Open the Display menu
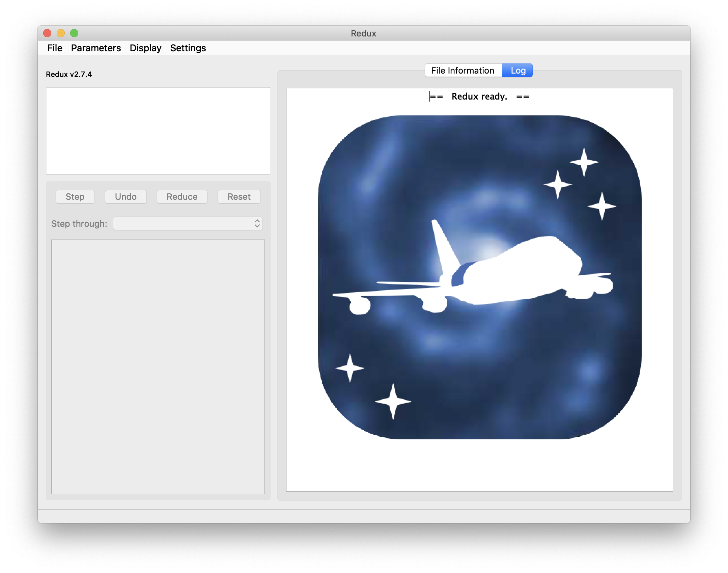728x573 pixels. pos(145,48)
